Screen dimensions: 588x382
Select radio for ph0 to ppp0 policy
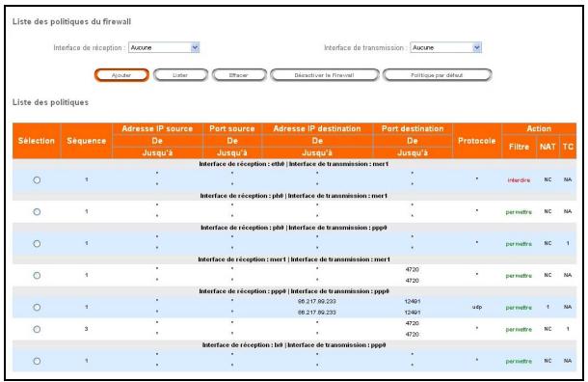(37, 243)
